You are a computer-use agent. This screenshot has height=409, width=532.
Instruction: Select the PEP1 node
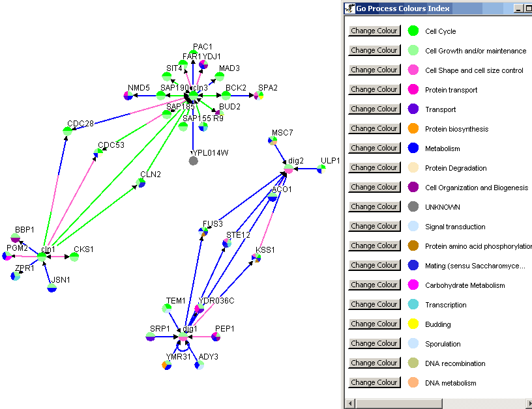(216, 337)
